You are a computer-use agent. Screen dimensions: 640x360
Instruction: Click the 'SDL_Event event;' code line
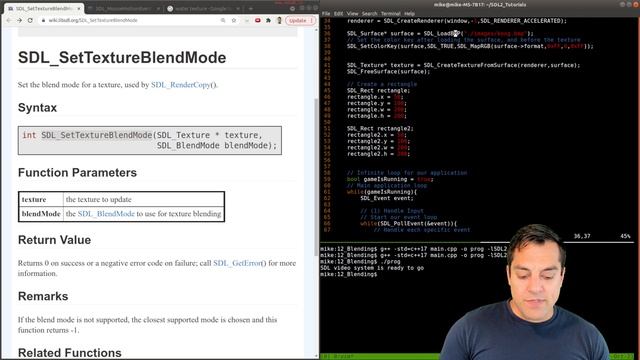pos(387,198)
